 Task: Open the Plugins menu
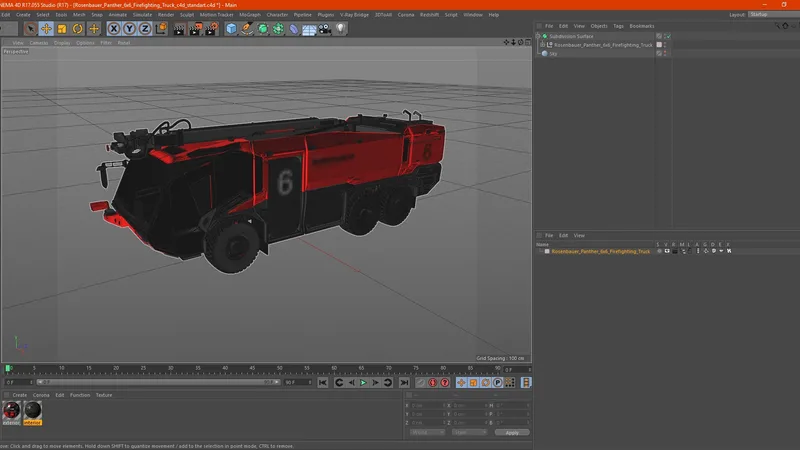(326, 15)
